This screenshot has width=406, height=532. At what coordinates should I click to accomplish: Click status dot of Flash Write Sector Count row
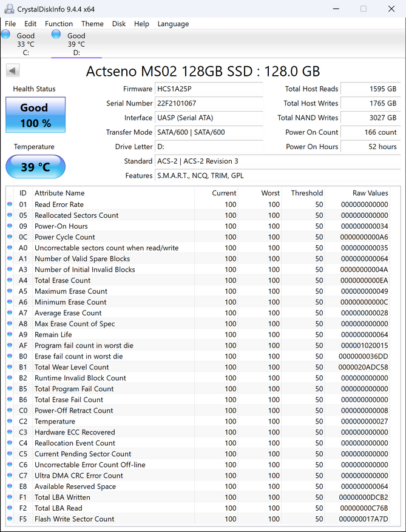pos(10,519)
